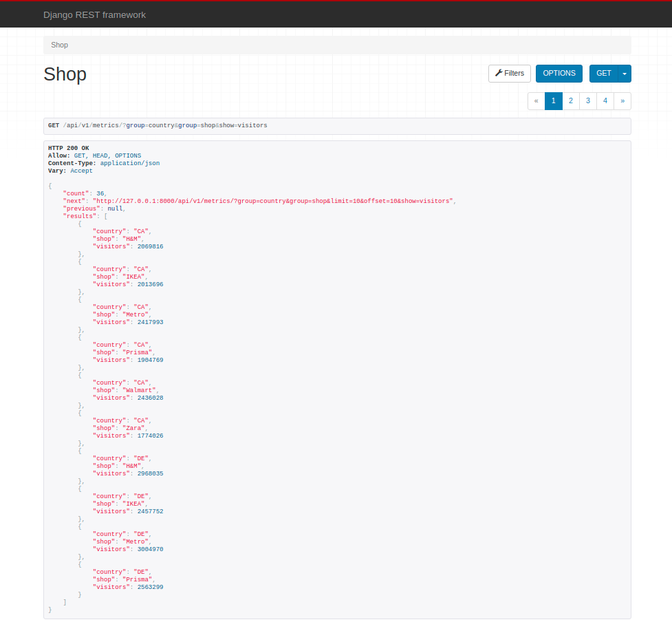
Task: Go to previous page with « arrow
Action: pos(536,101)
